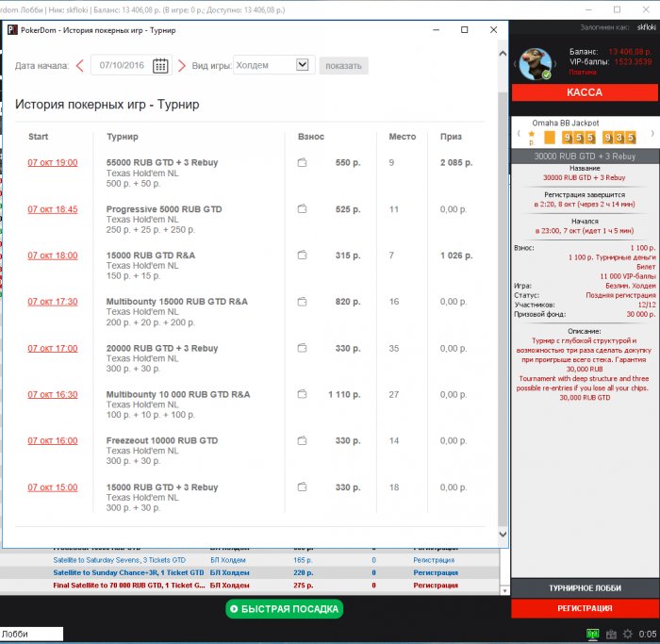
Task: Click the player avatar picture
Action: point(535,64)
